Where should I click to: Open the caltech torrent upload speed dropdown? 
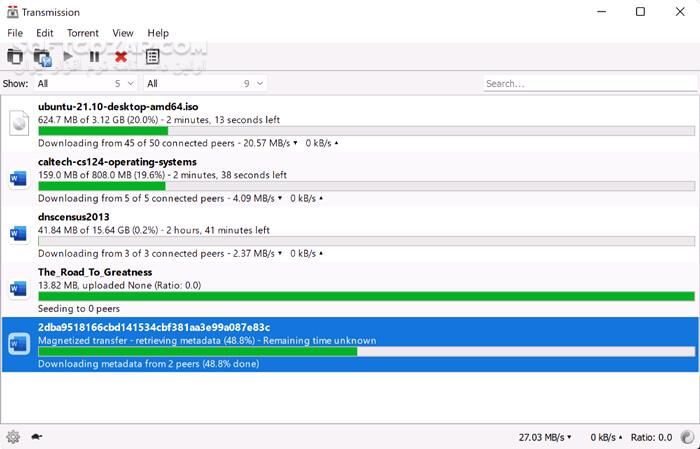[x=313, y=198]
